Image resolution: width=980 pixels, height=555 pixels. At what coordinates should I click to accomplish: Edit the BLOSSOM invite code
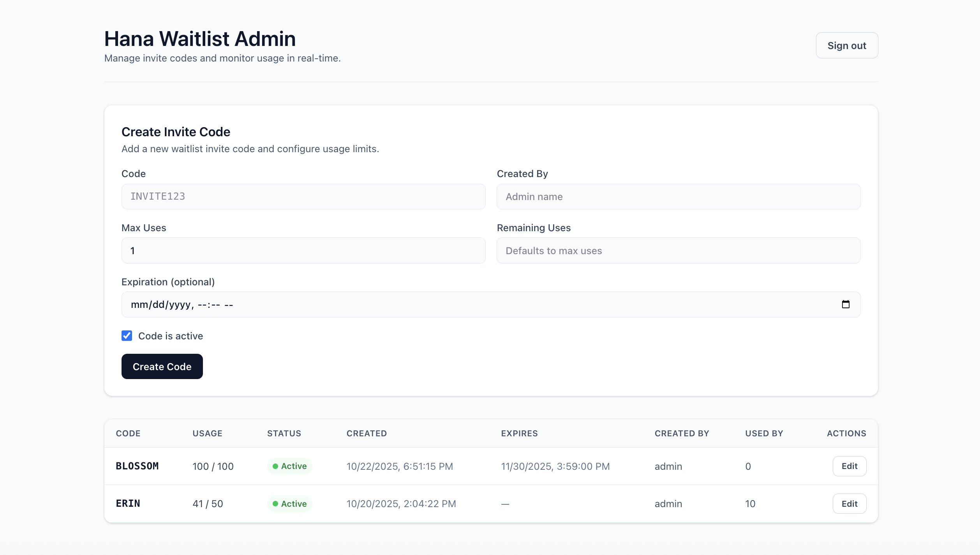[850, 466]
